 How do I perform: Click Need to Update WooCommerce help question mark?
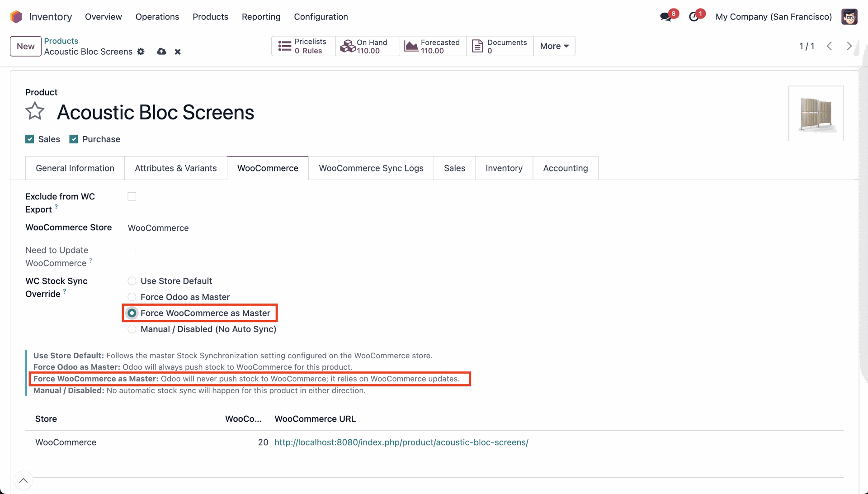(90, 260)
